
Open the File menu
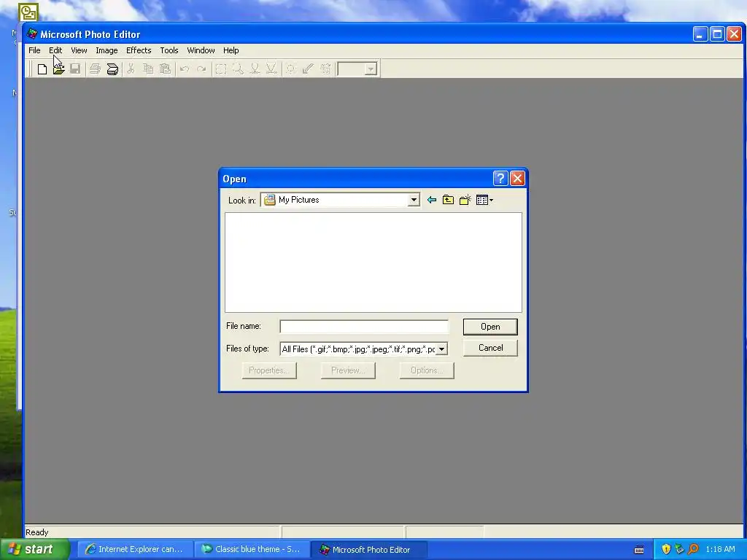pos(34,50)
